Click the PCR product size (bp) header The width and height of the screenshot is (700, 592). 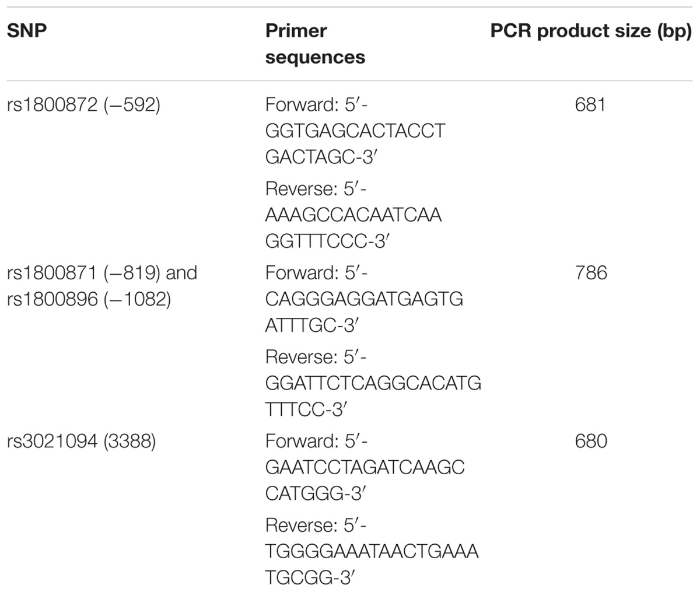pos(590,31)
